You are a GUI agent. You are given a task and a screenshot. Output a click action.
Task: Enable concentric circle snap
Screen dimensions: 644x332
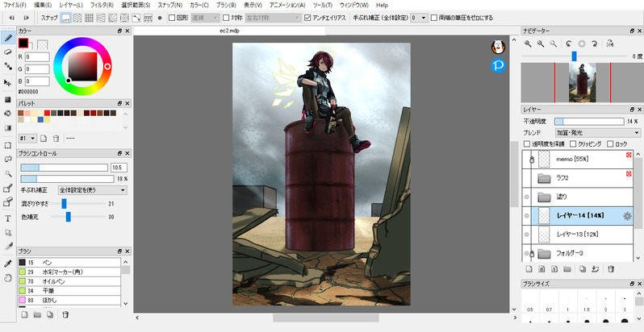point(124,18)
